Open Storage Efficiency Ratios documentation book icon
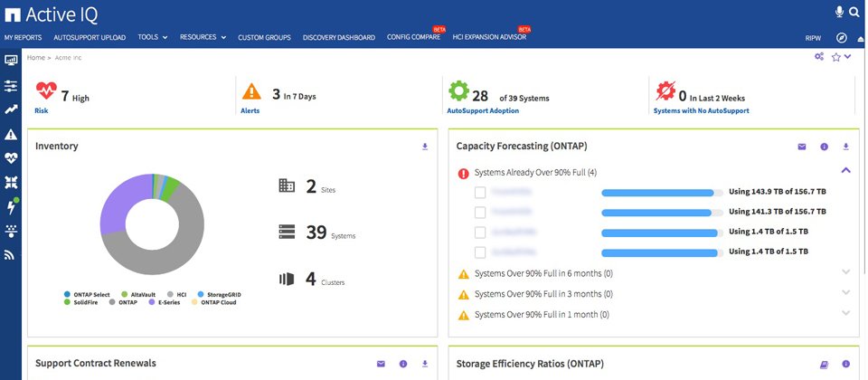The image size is (868, 380). click(824, 365)
